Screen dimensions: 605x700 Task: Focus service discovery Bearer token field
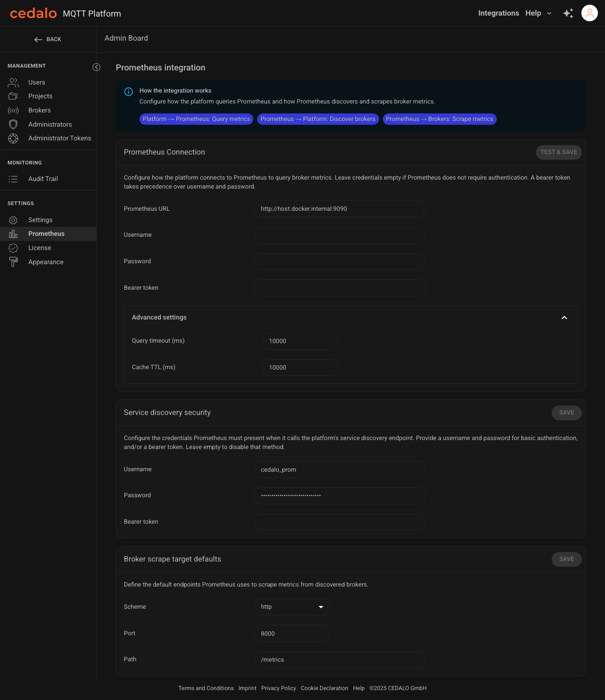click(339, 522)
